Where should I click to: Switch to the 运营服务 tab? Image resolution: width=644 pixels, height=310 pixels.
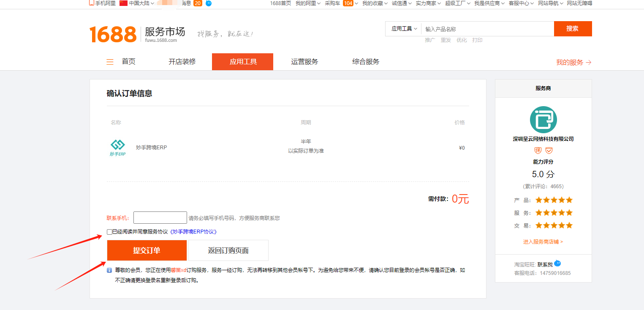[304, 62]
